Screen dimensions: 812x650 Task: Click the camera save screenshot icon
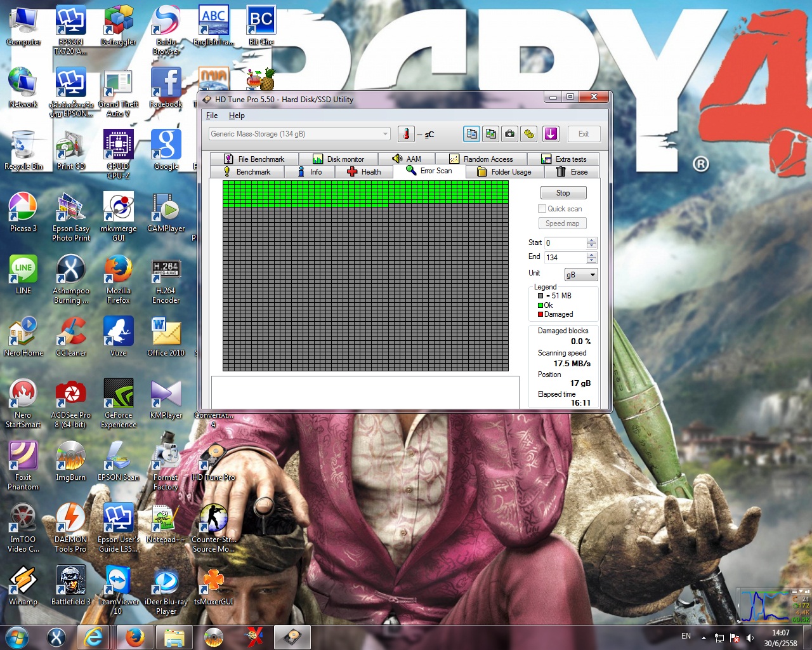coord(509,134)
